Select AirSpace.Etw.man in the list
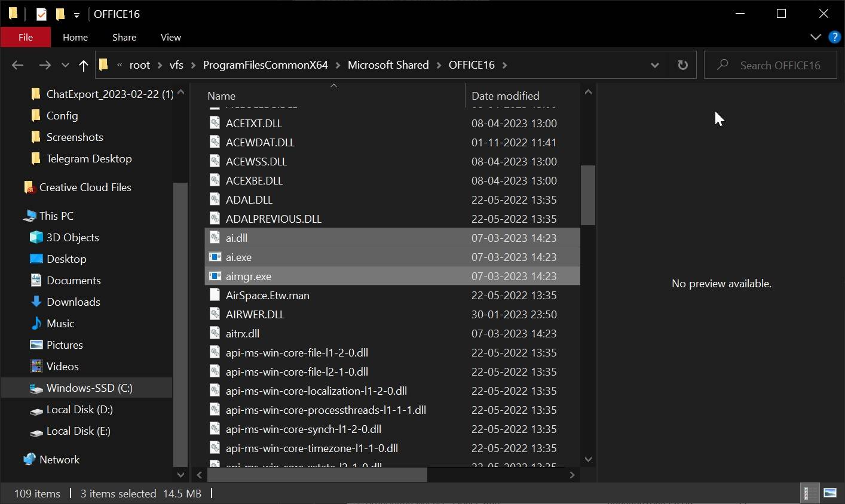 tap(267, 295)
